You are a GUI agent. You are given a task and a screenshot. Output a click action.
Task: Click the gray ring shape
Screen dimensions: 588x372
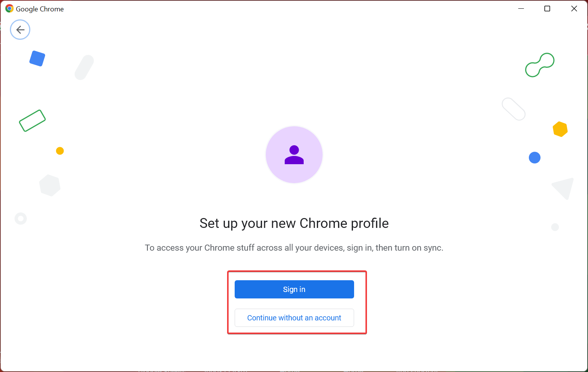tap(21, 218)
